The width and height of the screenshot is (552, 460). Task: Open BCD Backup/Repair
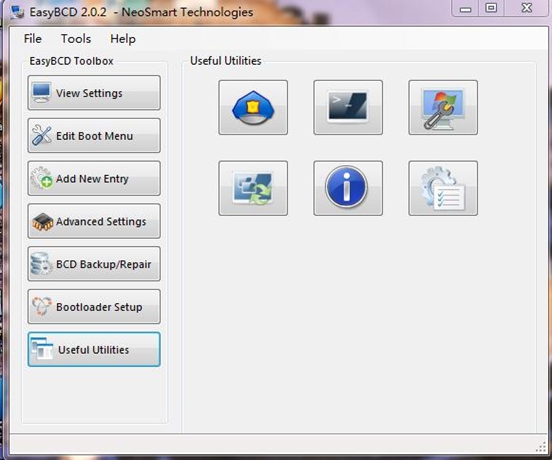[x=94, y=264]
